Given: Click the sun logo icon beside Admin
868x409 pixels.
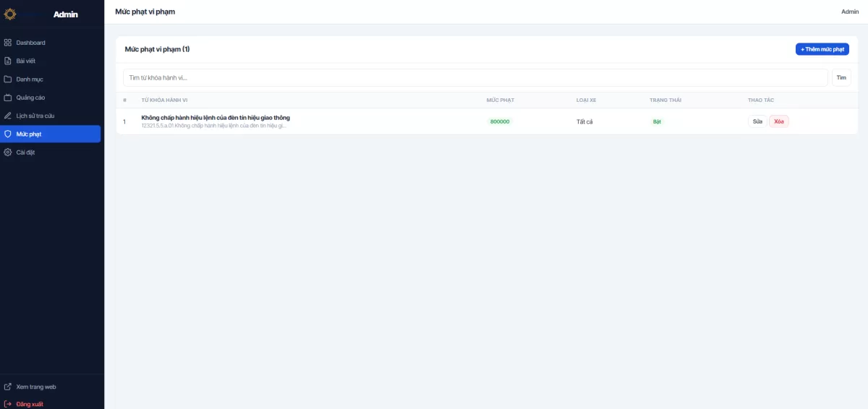Looking at the screenshot, I should coord(10,14).
